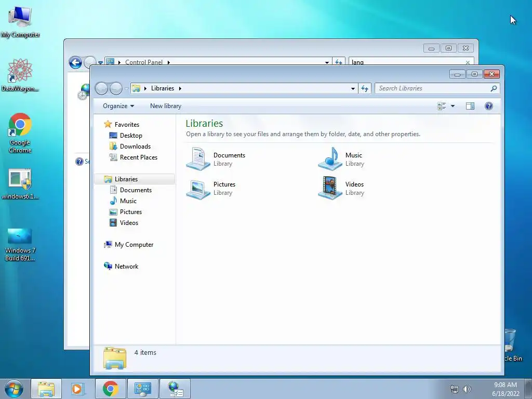Toggle the preview pane button
532x399 pixels.
click(470, 106)
